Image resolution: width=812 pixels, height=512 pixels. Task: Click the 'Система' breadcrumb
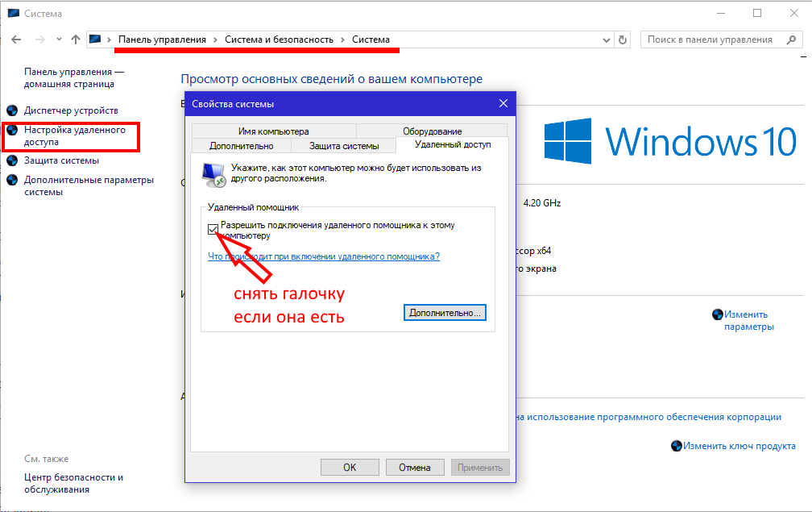pos(371,40)
